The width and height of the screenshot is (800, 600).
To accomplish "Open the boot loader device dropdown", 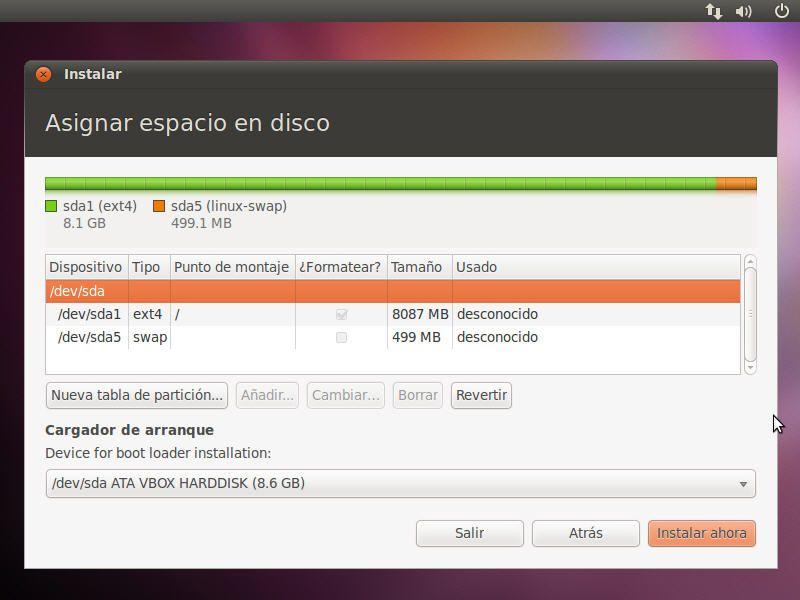I will click(401, 483).
